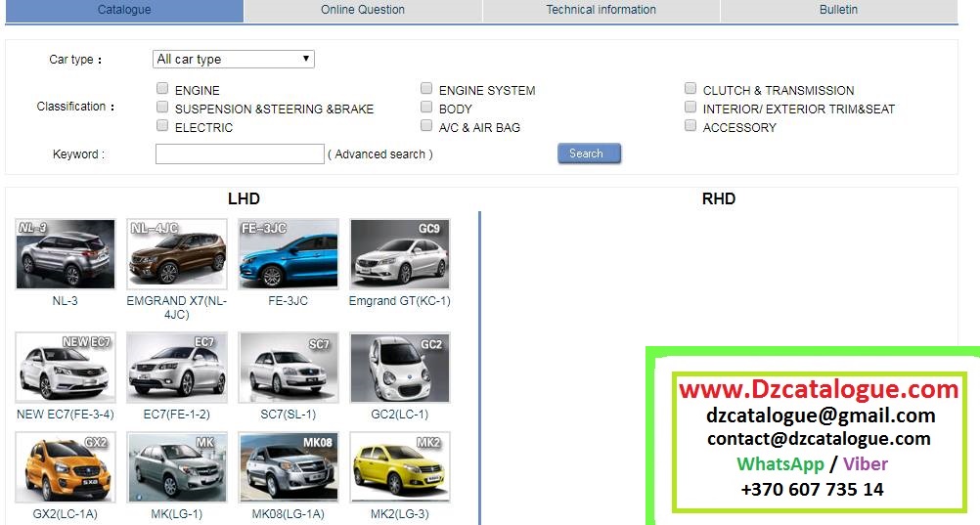Screen dimensions: 980x525
Task: Enable SUSPENSION &STEERING &BRAKE checkbox
Action: point(162,107)
